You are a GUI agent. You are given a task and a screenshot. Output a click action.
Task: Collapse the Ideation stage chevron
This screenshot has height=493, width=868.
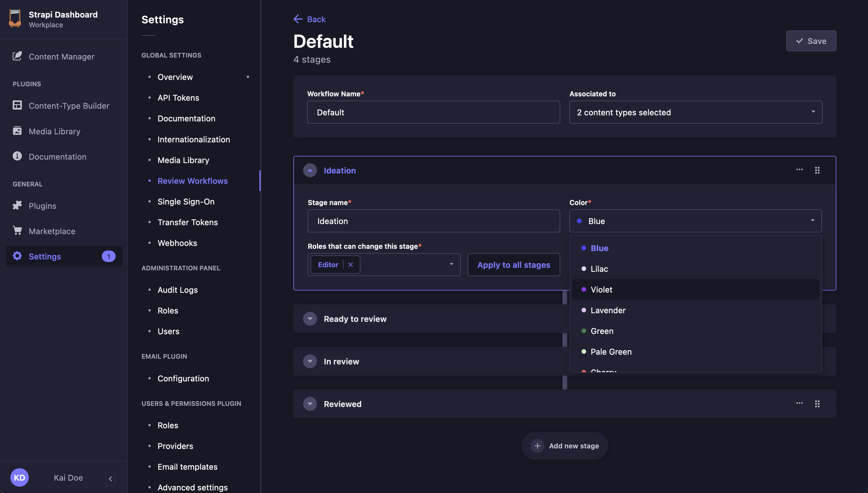pyautogui.click(x=310, y=170)
